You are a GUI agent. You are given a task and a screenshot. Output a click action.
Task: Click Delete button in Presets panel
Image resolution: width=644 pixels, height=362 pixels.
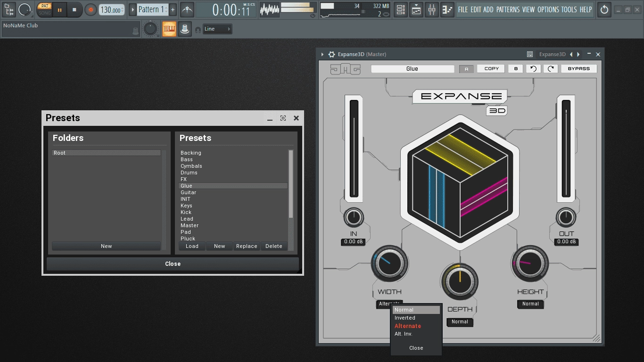pos(274,246)
